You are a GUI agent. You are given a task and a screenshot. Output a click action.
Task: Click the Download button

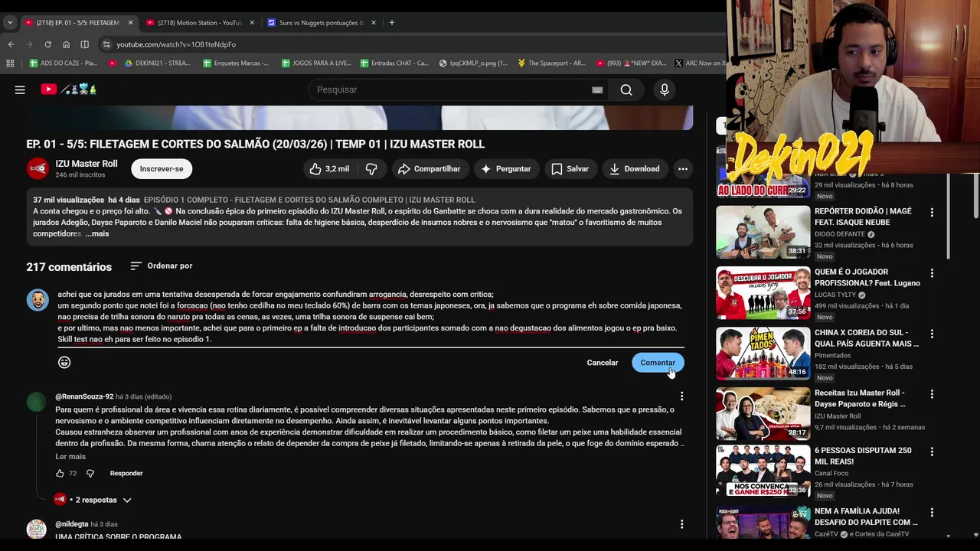635,169
